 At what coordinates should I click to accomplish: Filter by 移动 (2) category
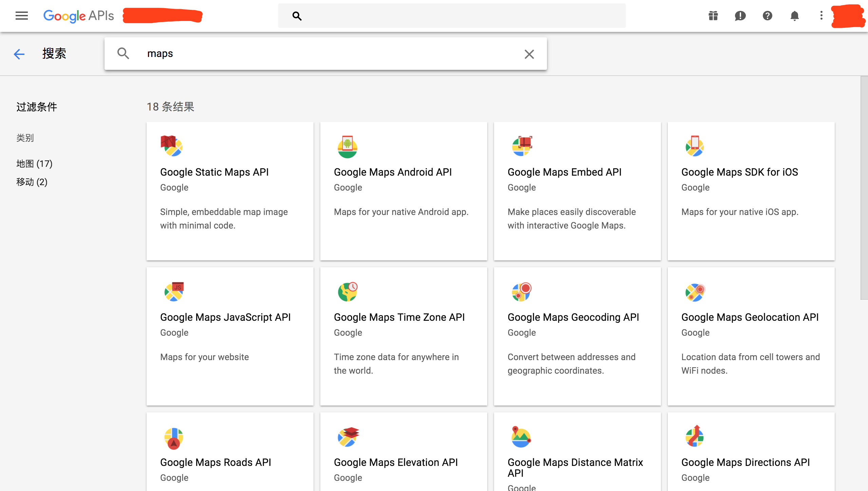pos(32,182)
